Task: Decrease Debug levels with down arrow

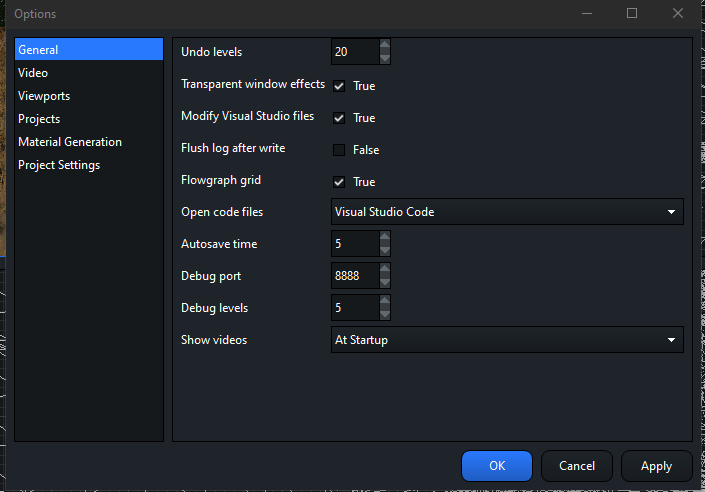Action: coord(385,314)
